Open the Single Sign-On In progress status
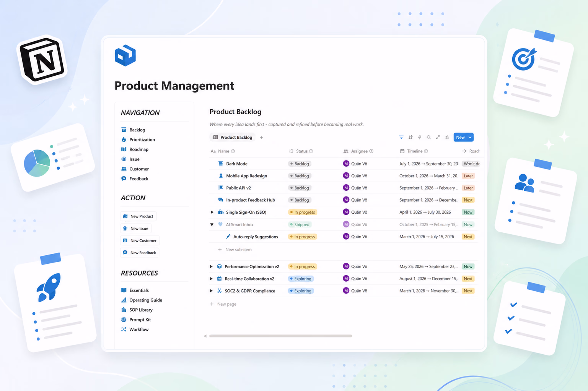This screenshot has width=588, height=391. pyautogui.click(x=303, y=212)
